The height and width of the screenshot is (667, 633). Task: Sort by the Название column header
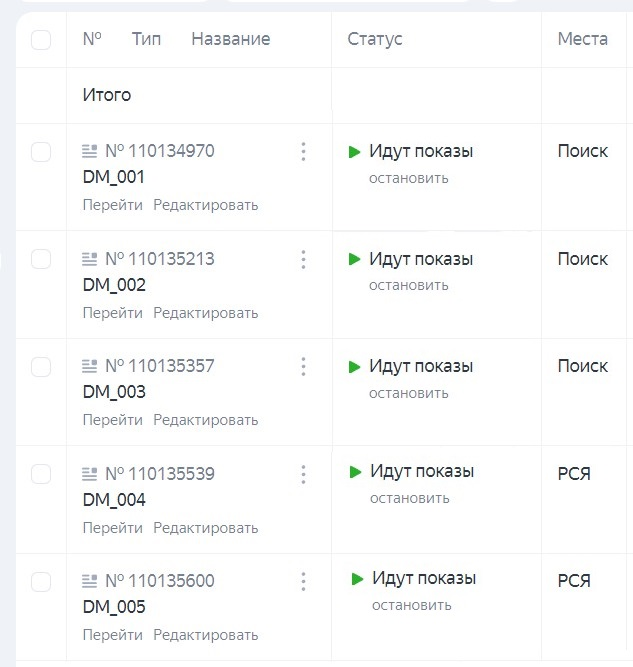[x=230, y=39]
